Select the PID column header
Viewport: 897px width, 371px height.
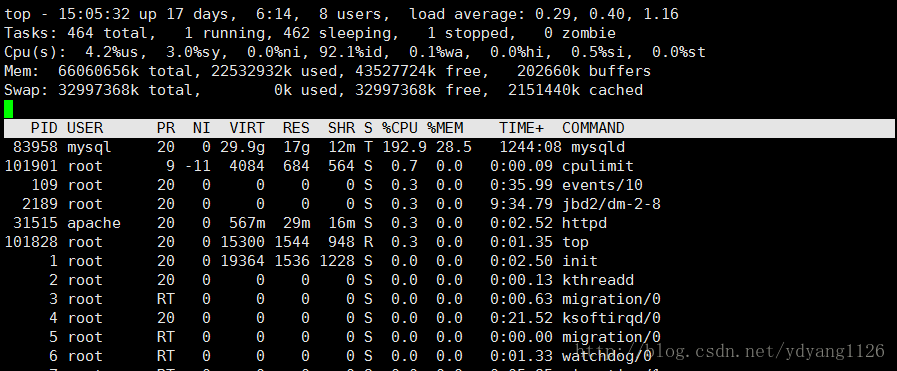tap(44, 128)
